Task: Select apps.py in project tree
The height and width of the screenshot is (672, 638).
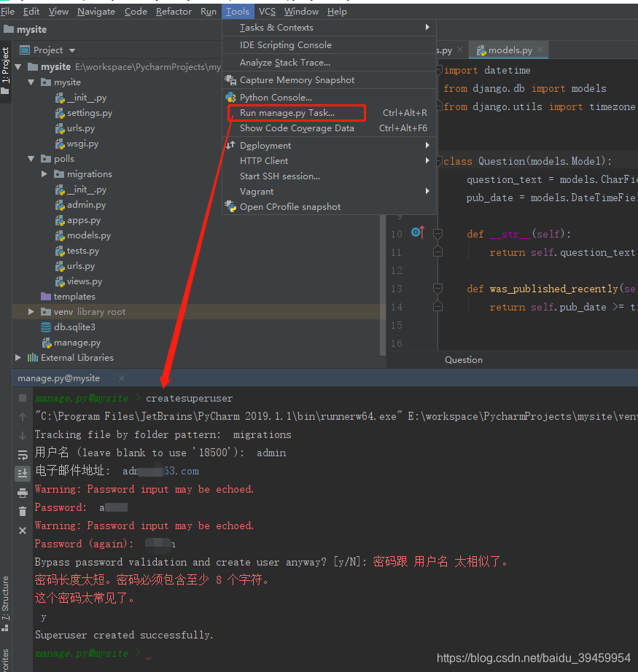Action: 84,220
